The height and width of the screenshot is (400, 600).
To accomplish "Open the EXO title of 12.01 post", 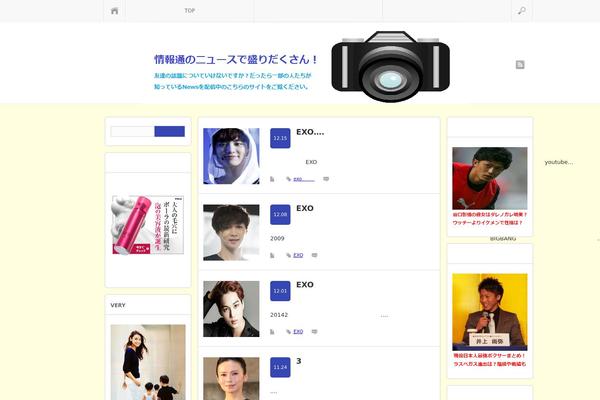I will pos(305,285).
